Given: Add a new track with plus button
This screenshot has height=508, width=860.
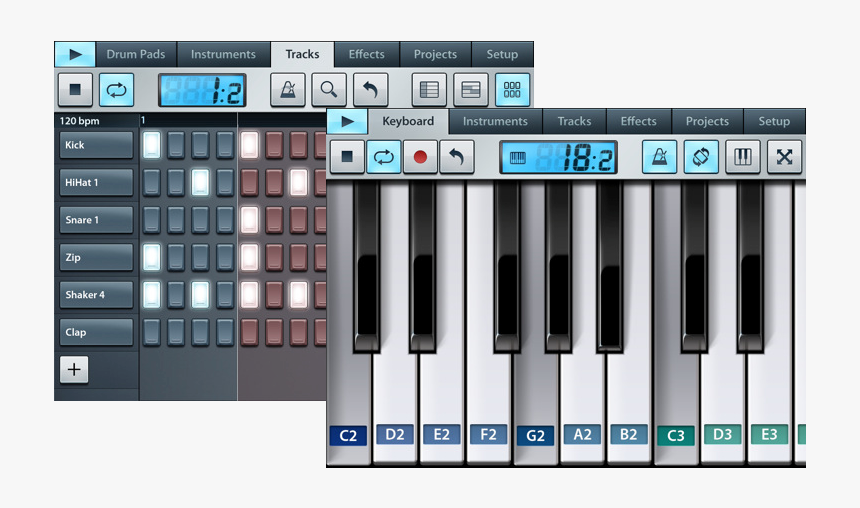Looking at the screenshot, I should coord(74,369).
